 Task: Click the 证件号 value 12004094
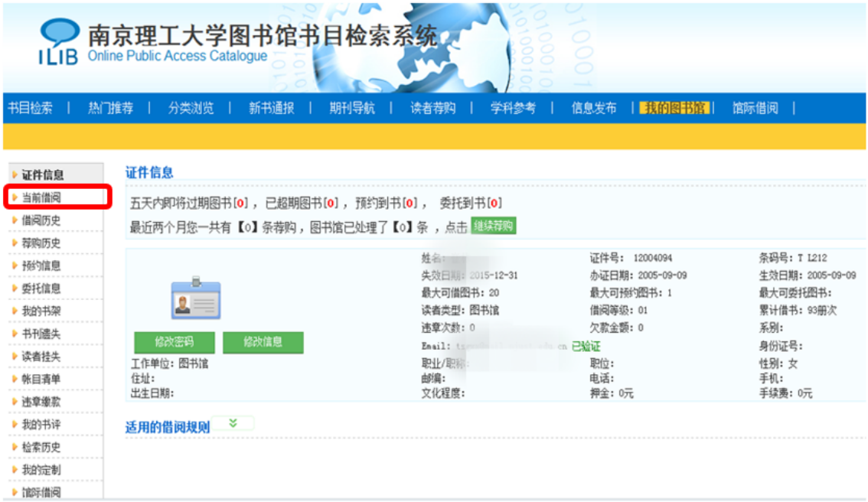[x=653, y=258]
